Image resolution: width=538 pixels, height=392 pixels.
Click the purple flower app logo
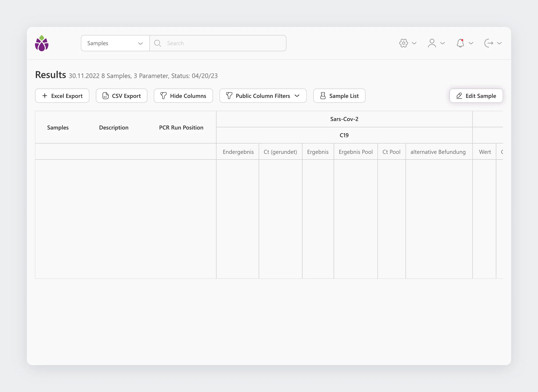pyautogui.click(x=42, y=43)
